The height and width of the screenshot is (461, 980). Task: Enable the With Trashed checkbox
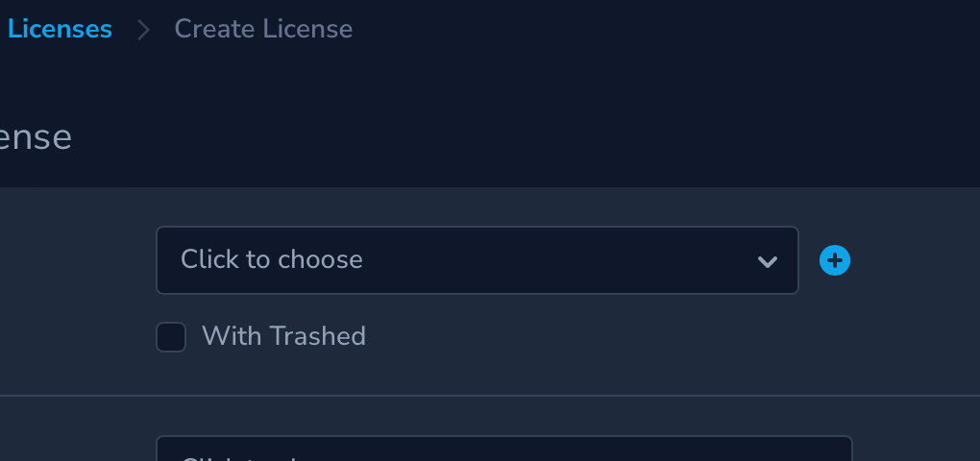[171, 337]
